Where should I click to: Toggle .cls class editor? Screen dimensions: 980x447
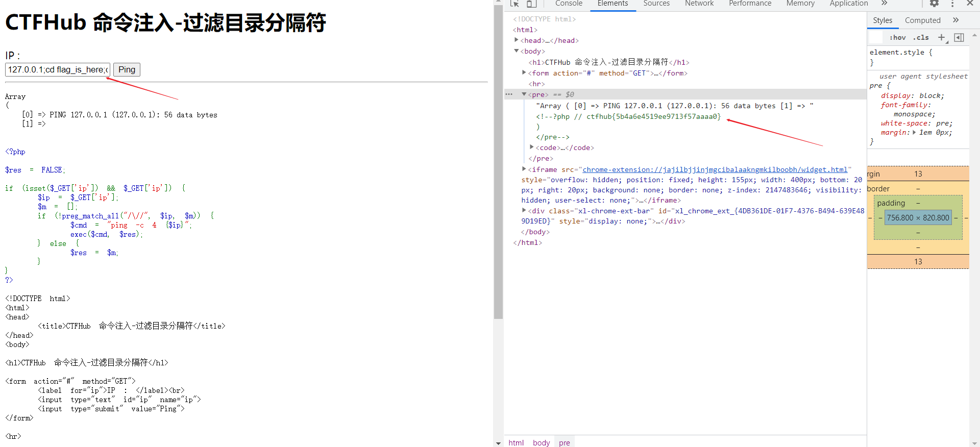tap(921, 37)
